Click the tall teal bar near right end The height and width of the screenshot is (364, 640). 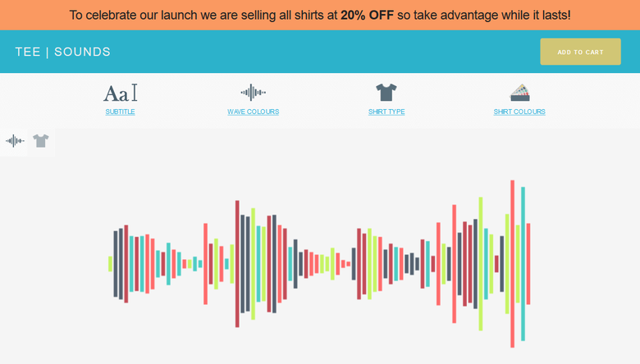pyautogui.click(x=523, y=264)
